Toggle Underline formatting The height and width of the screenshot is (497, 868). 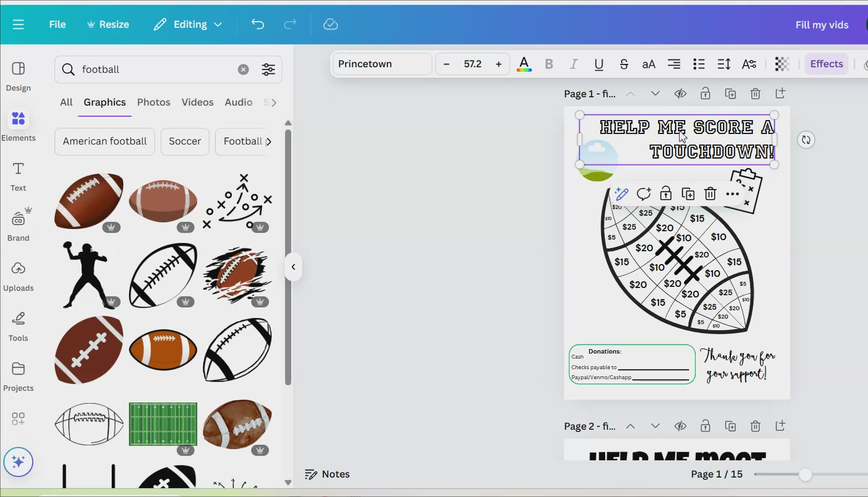click(598, 64)
